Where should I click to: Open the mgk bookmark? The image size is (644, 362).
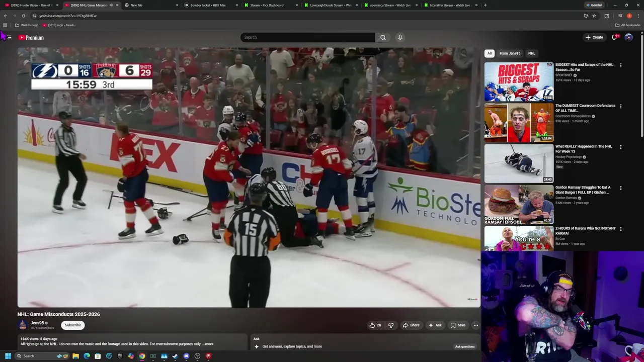click(x=59, y=25)
